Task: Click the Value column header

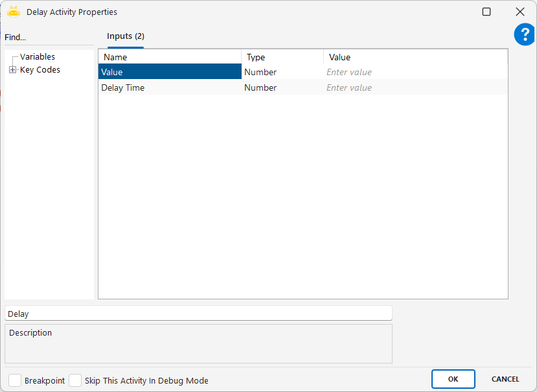Action: (415, 57)
